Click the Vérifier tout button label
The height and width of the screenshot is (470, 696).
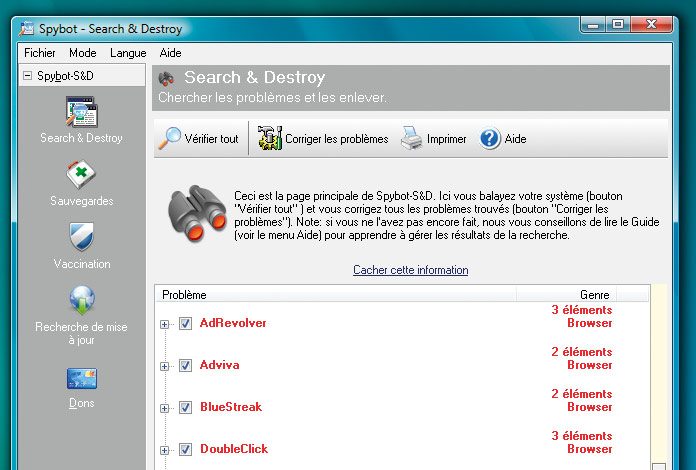(211, 139)
